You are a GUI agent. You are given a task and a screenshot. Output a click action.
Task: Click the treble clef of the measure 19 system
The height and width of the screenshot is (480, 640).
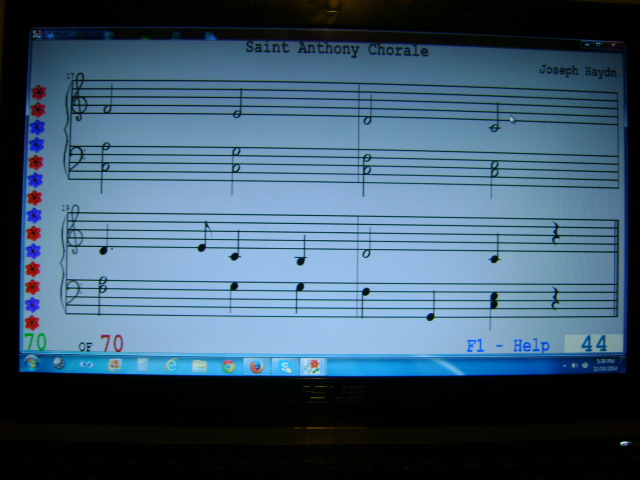[x=76, y=231]
